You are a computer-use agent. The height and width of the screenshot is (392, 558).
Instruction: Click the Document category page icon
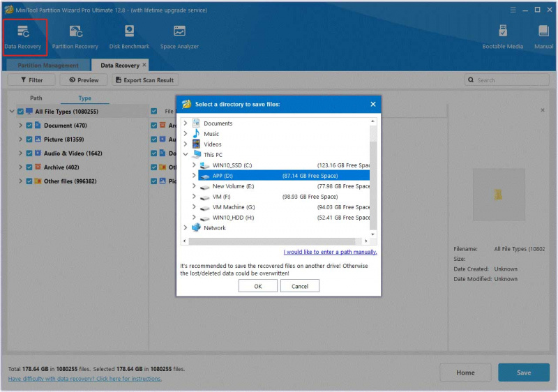coord(38,126)
